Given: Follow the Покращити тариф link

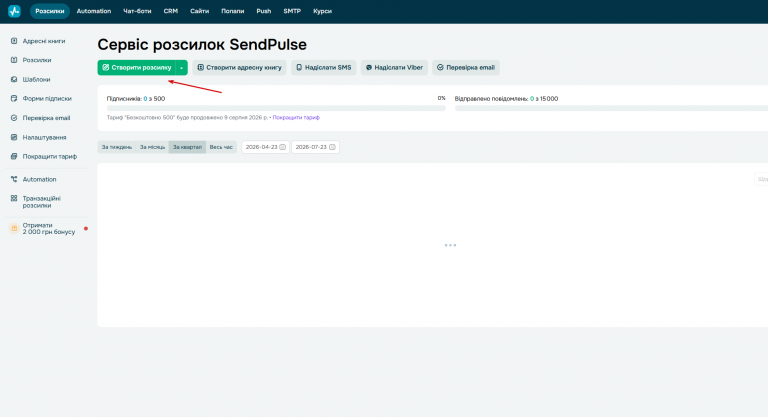Looking at the screenshot, I should pyautogui.click(x=296, y=118).
